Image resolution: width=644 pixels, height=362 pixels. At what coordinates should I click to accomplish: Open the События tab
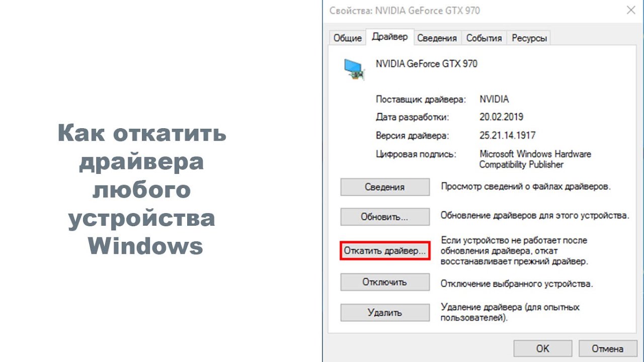point(484,38)
